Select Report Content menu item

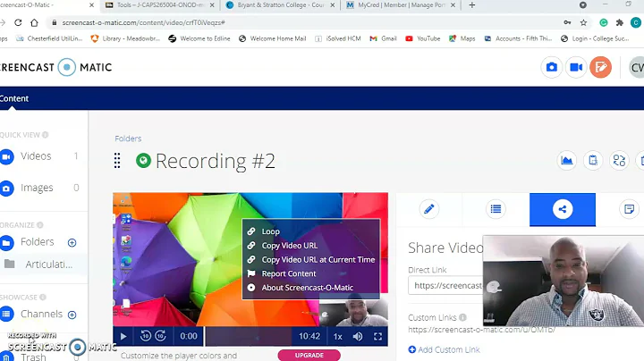(x=288, y=273)
